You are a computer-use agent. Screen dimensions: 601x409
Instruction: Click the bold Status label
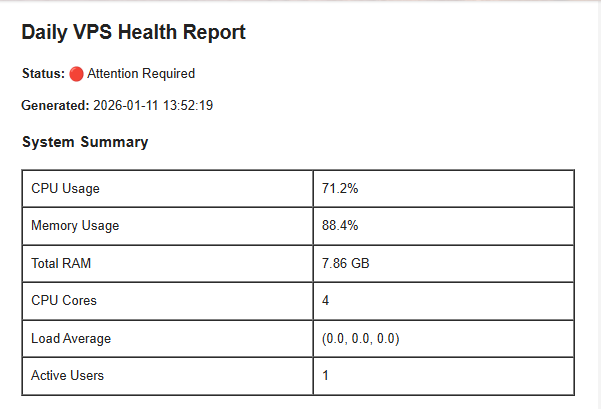(43, 74)
